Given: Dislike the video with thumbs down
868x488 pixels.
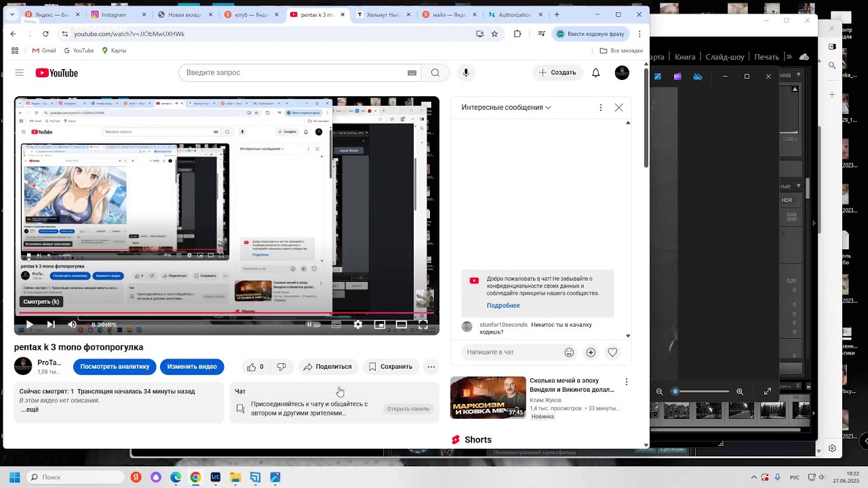Looking at the screenshot, I should pyautogui.click(x=281, y=367).
